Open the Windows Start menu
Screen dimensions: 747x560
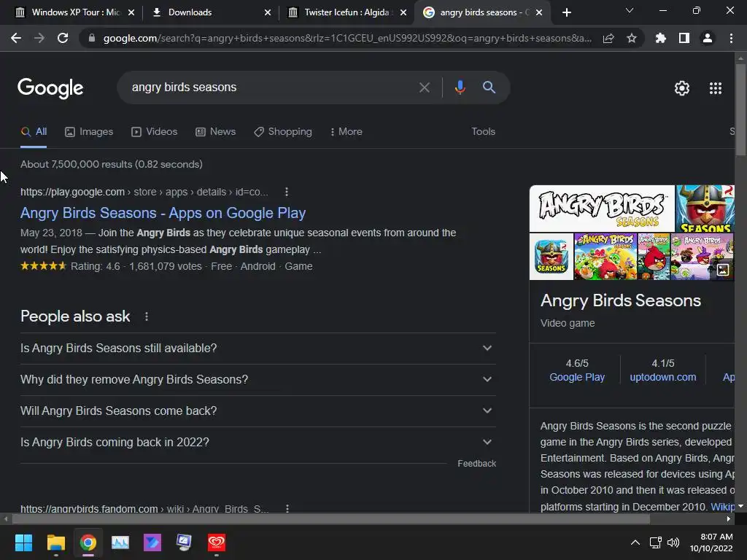[23, 542]
